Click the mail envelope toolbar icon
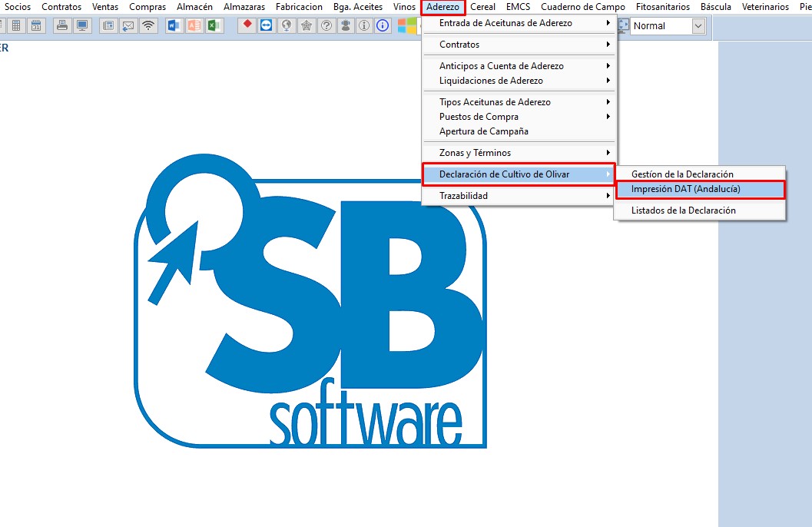The width and height of the screenshot is (812, 527). (128, 25)
